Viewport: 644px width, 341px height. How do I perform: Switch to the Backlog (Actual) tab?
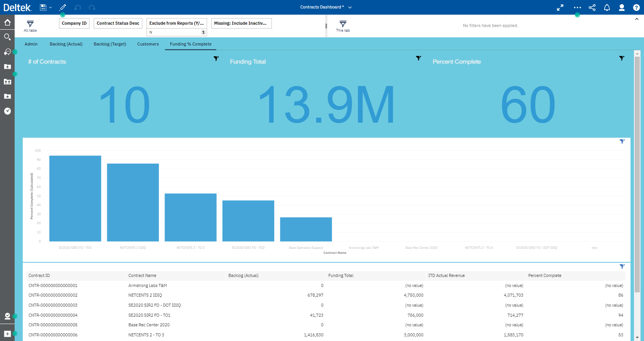click(x=66, y=44)
